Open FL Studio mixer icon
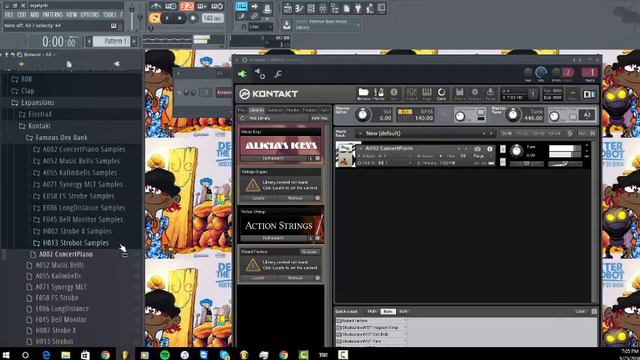 click(323, 8)
